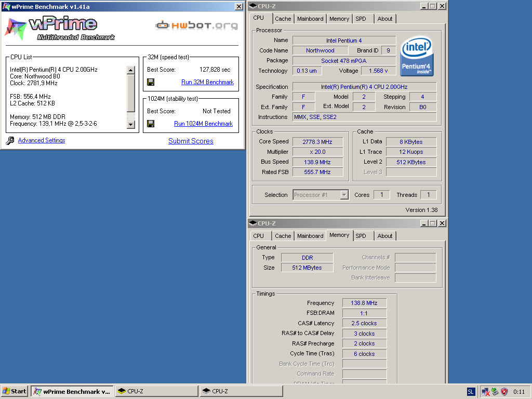This screenshot has width=532, height=399.
Task: Click Run 32M Benchmark link
Action: 208,82
